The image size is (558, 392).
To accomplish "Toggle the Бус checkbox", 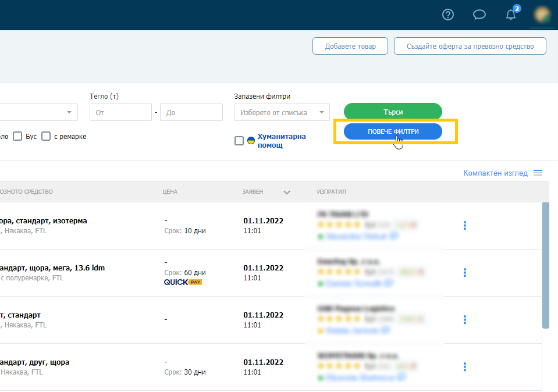I will point(17,136).
